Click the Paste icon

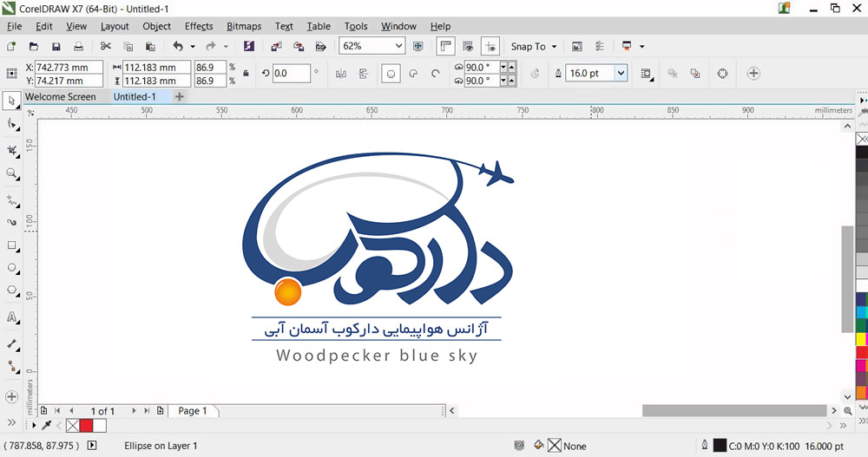(x=150, y=47)
